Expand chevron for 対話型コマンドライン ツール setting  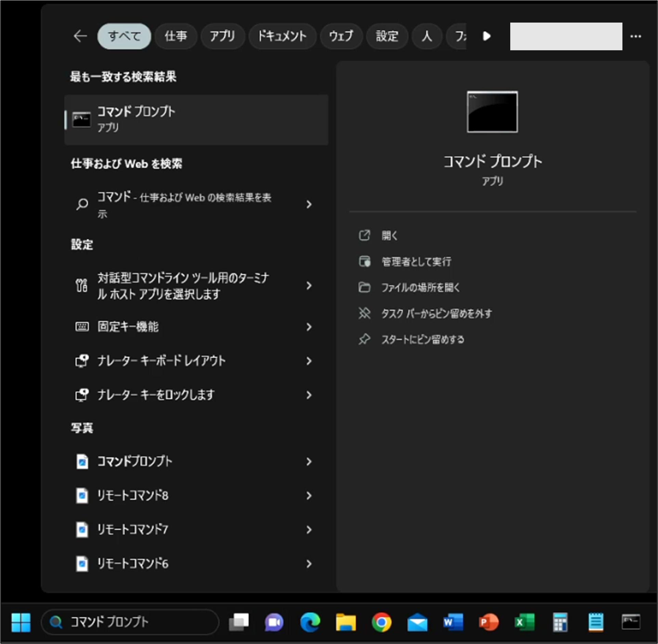309,286
